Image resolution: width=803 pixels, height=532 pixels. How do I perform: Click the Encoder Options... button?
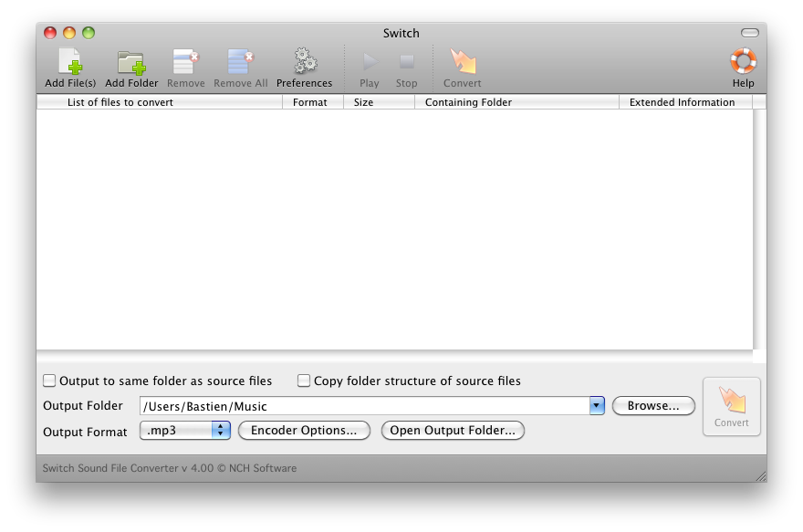304,430
